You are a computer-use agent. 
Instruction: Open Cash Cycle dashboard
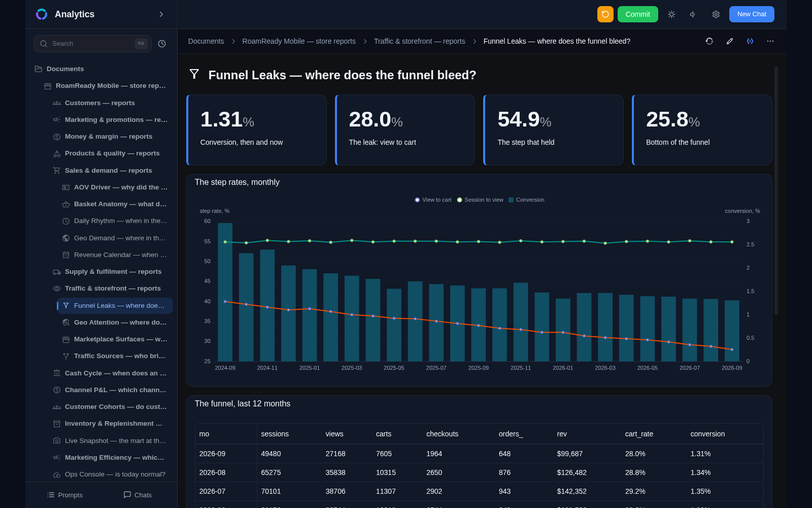pos(111,373)
